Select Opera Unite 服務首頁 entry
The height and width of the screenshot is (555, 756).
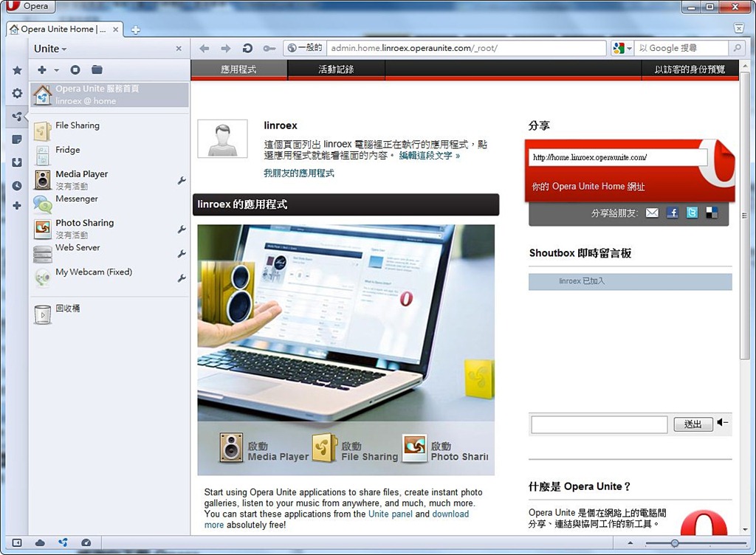point(109,94)
